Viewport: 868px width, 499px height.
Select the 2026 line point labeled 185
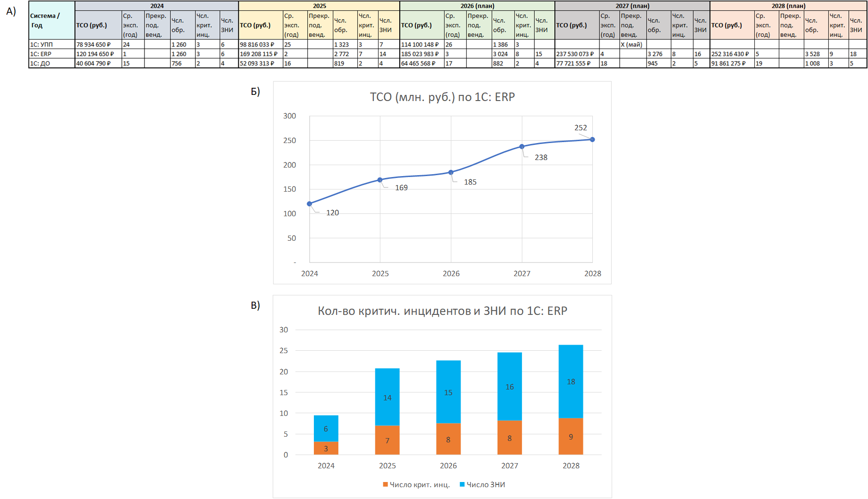451,173
